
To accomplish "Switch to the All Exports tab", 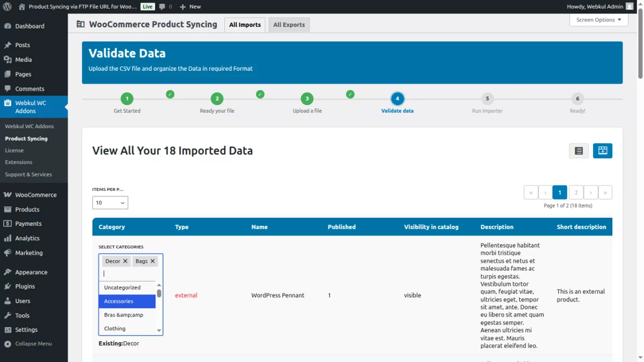I will pyautogui.click(x=289, y=25).
